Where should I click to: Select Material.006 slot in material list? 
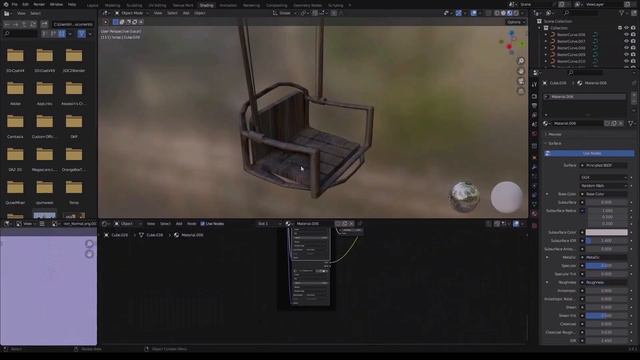[x=585, y=97]
